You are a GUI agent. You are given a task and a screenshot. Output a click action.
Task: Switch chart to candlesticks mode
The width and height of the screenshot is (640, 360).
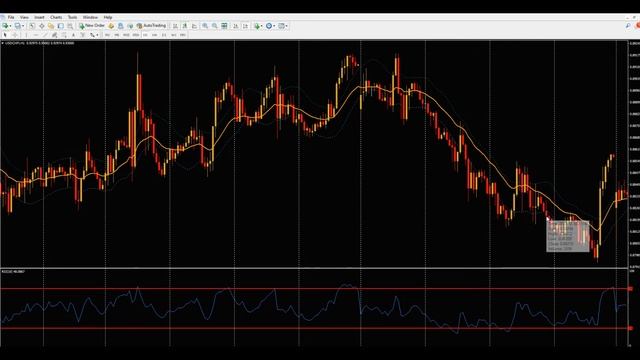[x=185, y=26]
